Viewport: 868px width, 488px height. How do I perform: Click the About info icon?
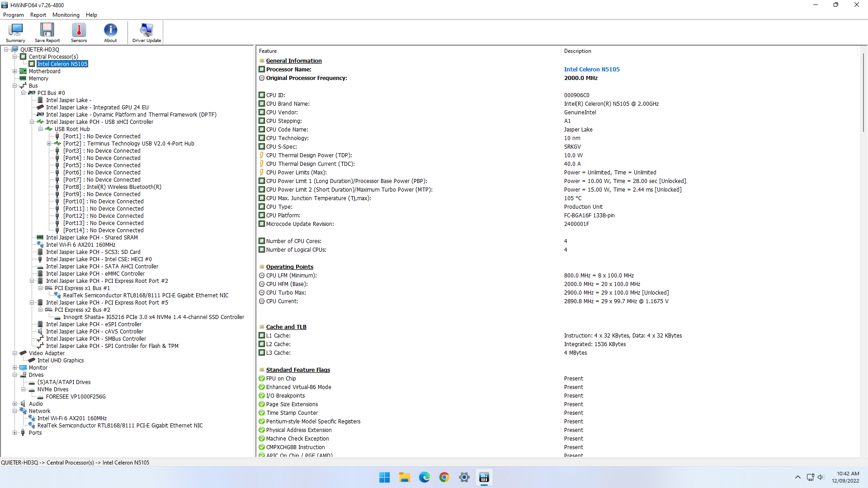110,30
